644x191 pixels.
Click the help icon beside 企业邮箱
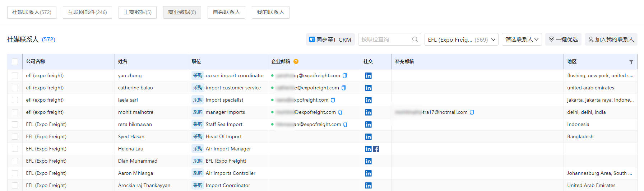point(296,62)
